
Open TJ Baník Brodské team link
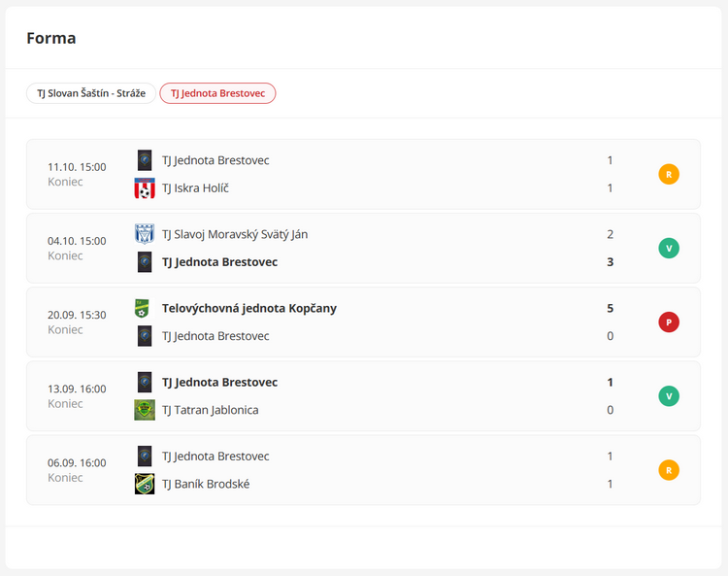(x=206, y=484)
